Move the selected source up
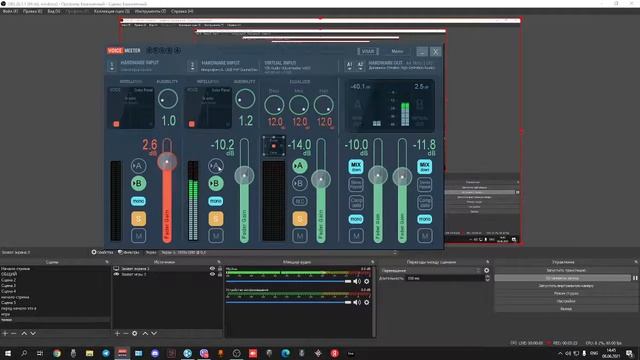Image resolution: width=640 pixels, height=360 pixels. point(145,333)
